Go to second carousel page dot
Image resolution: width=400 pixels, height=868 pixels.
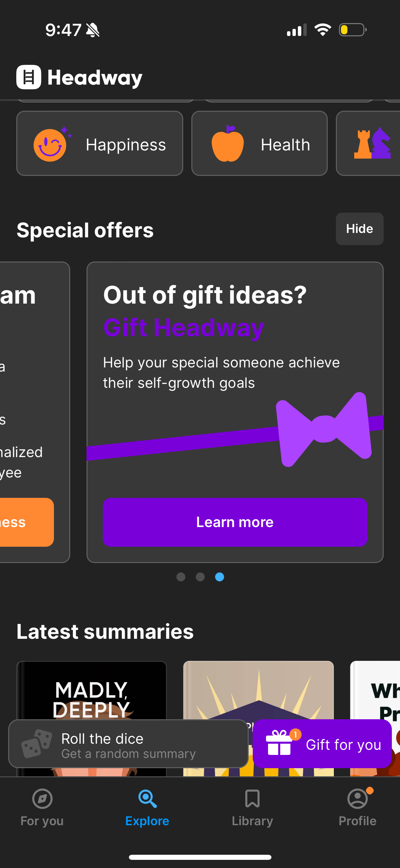200,577
